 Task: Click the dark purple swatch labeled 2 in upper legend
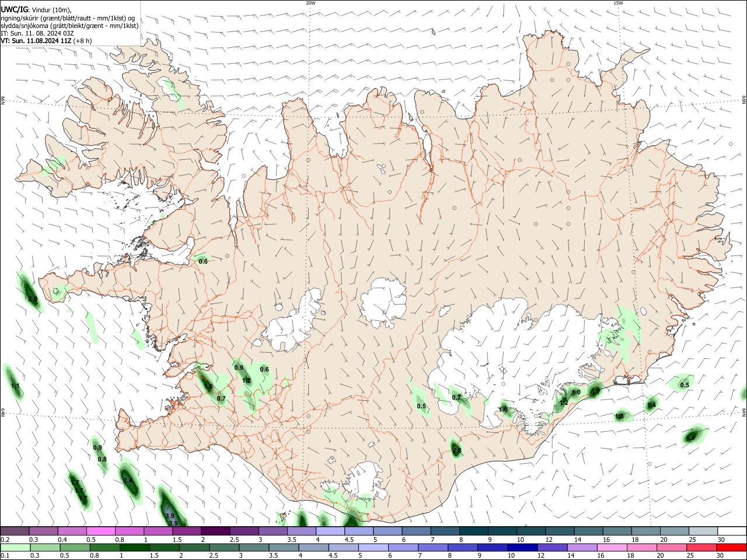(x=215, y=531)
